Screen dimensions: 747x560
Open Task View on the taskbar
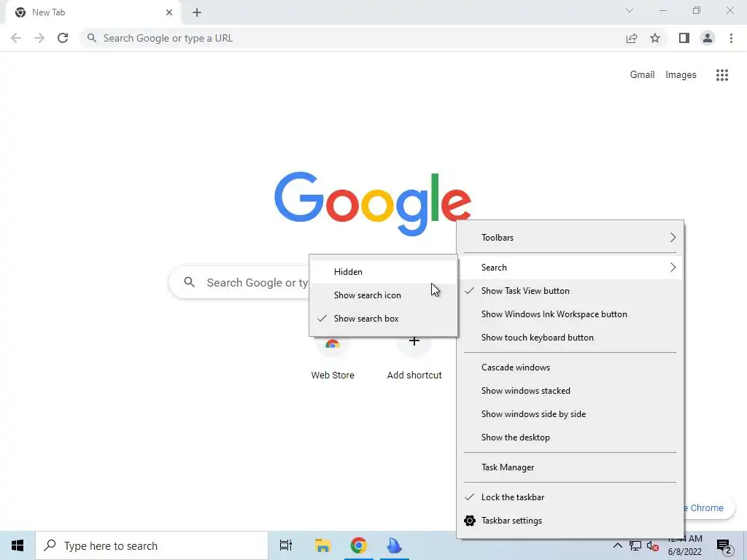pyautogui.click(x=286, y=545)
